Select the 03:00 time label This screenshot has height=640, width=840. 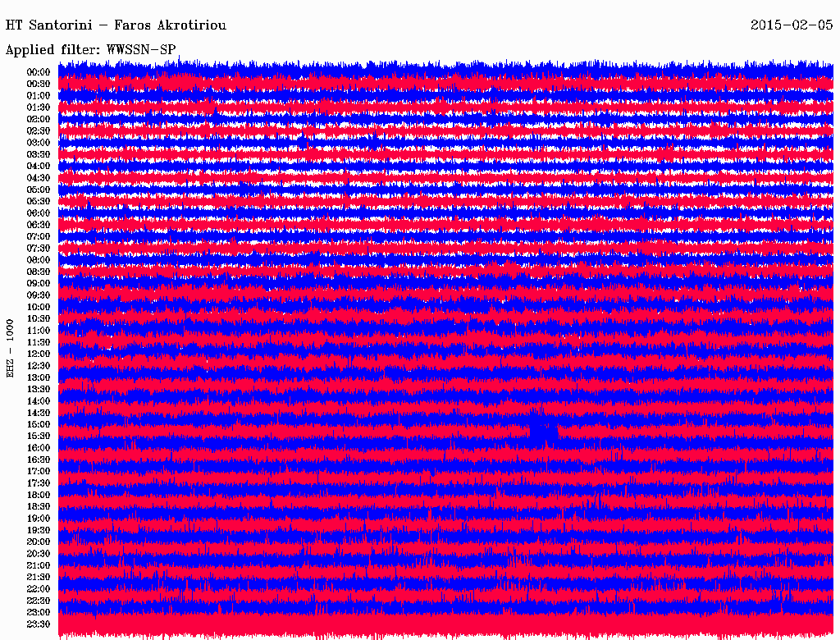pyautogui.click(x=38, y=143)
